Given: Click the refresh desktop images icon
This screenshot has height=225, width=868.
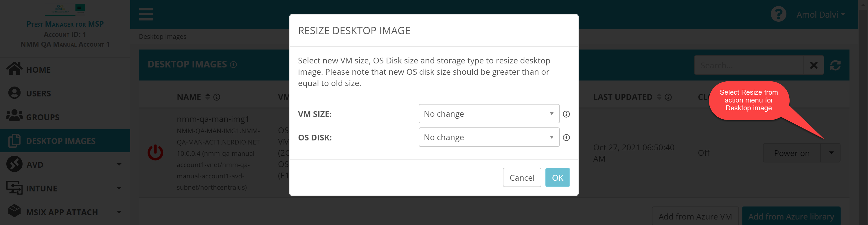Looking at the screenshot, I should 835,65.
